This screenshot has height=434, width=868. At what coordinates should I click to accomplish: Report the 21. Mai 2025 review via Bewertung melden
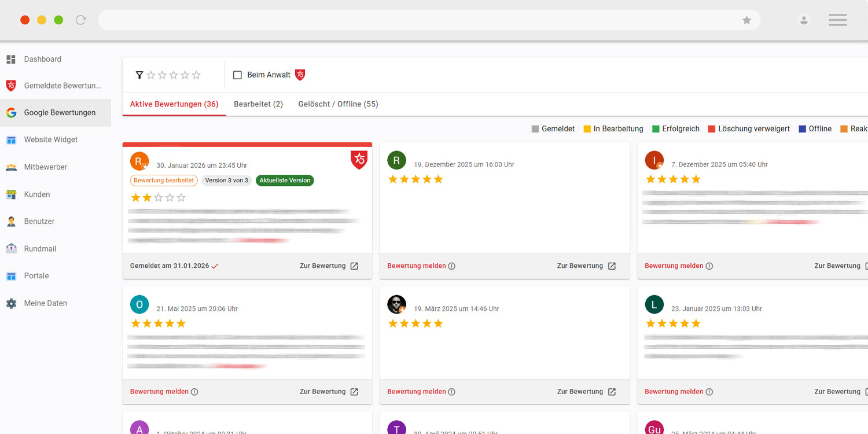[159, 392]
